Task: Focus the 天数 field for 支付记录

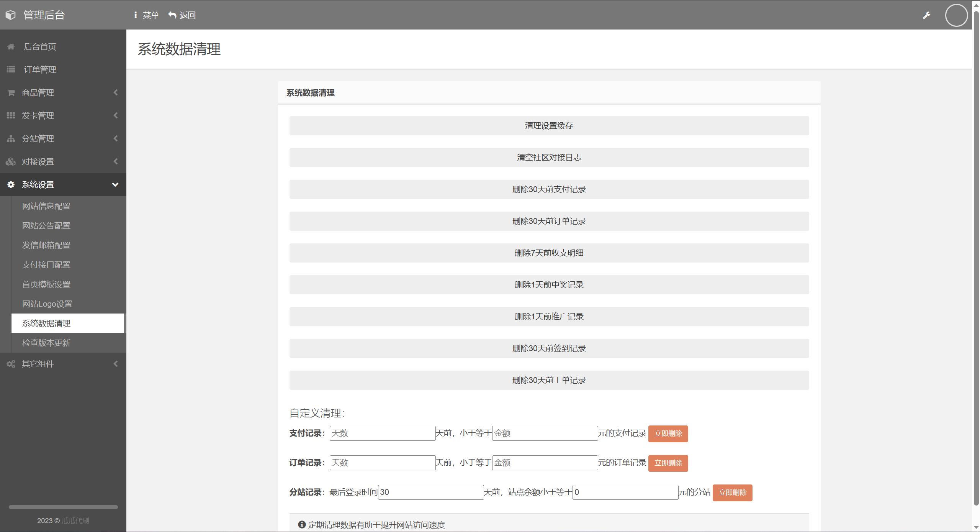Action: coord(382,433)
